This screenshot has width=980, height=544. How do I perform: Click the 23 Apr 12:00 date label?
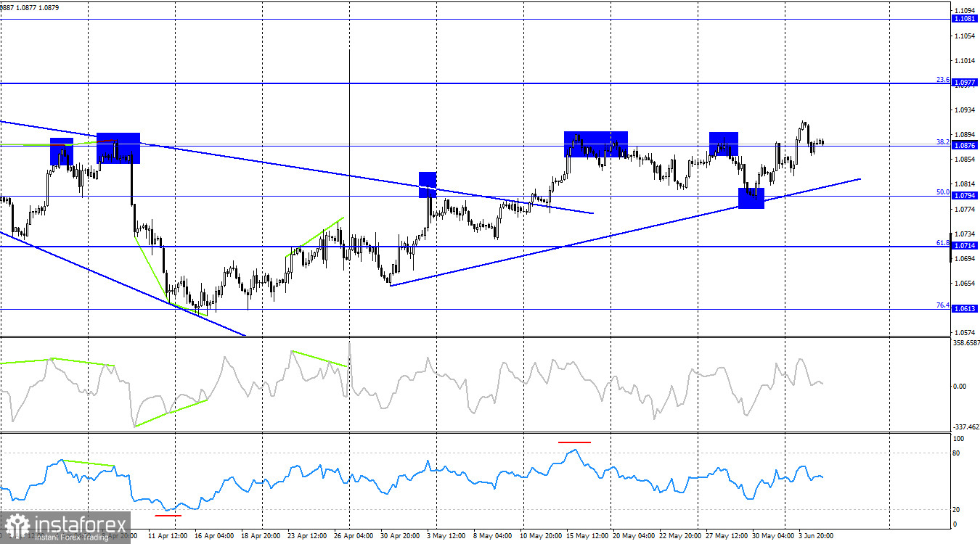pyautogui.click(x=308, y=536)
